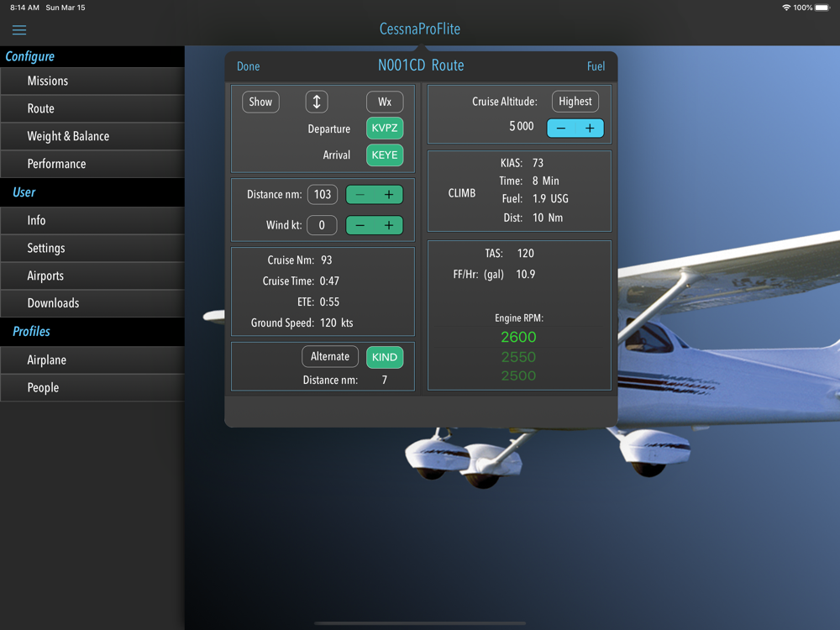Open Settings under User
Screen dimensions: 840x630
92,248
